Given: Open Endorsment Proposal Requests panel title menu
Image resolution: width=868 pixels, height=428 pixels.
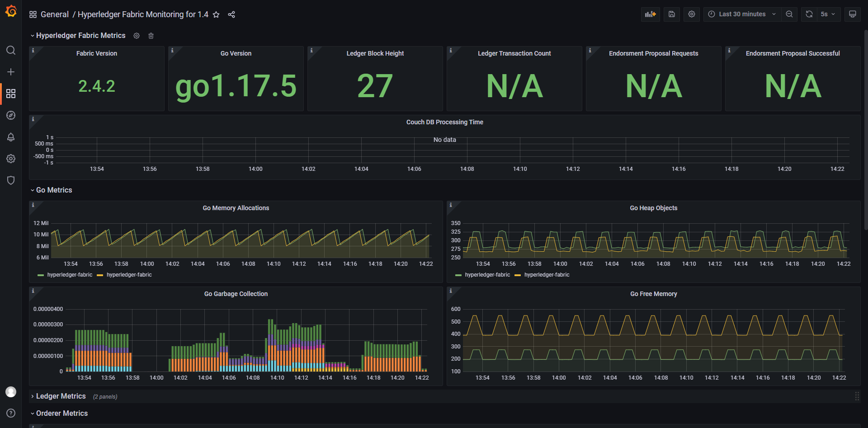Looking at the screenshot, I should point(654,53).
